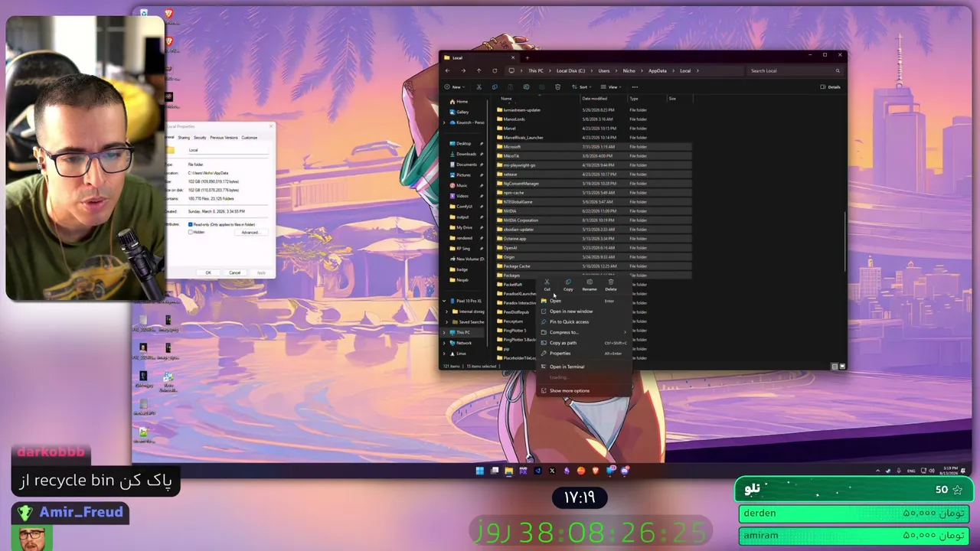Go up one folder level in Explorer
Viewport: 980px width, 551px height.
pos(479,70)
